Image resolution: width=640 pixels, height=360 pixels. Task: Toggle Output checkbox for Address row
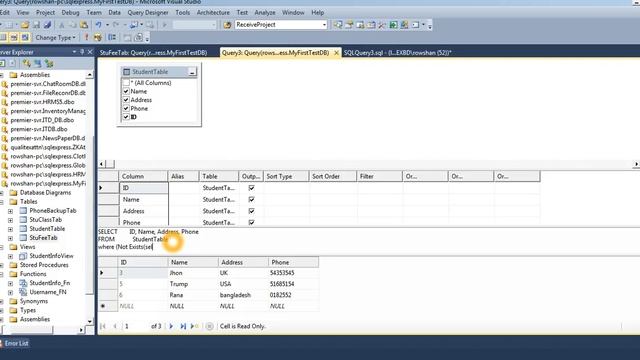pos(251,211)
